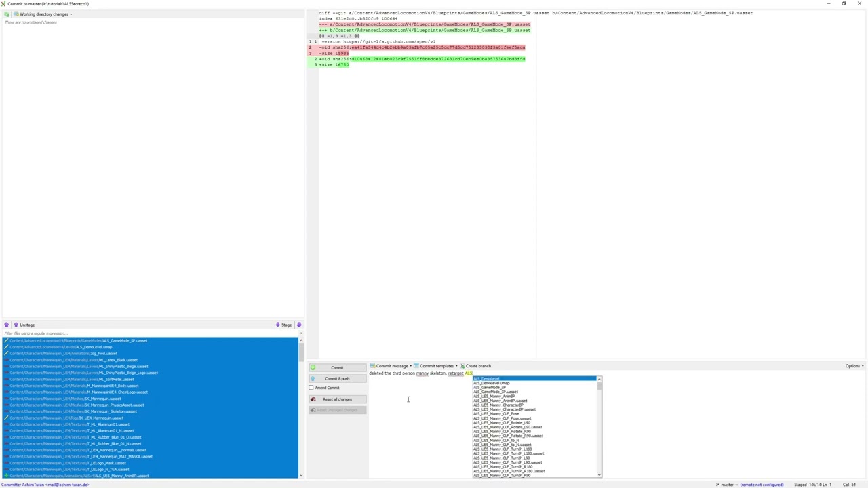Click autocomplete list scroll down arrow
The height and width of the screenshot is (488, 868).
(599, 475)
